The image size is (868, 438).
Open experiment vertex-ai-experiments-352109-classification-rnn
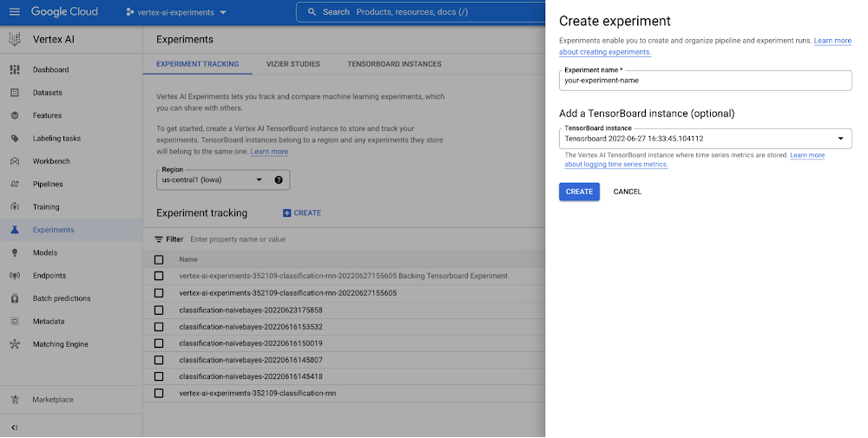258,393
